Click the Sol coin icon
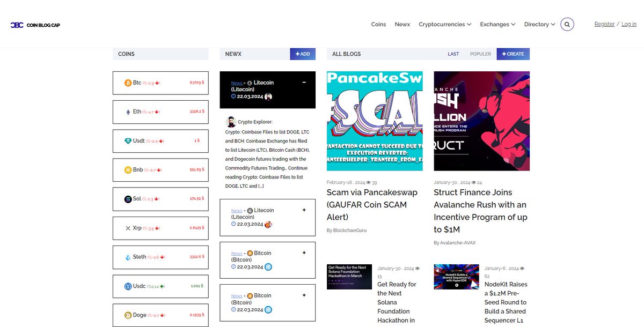 tap(128, 199)
